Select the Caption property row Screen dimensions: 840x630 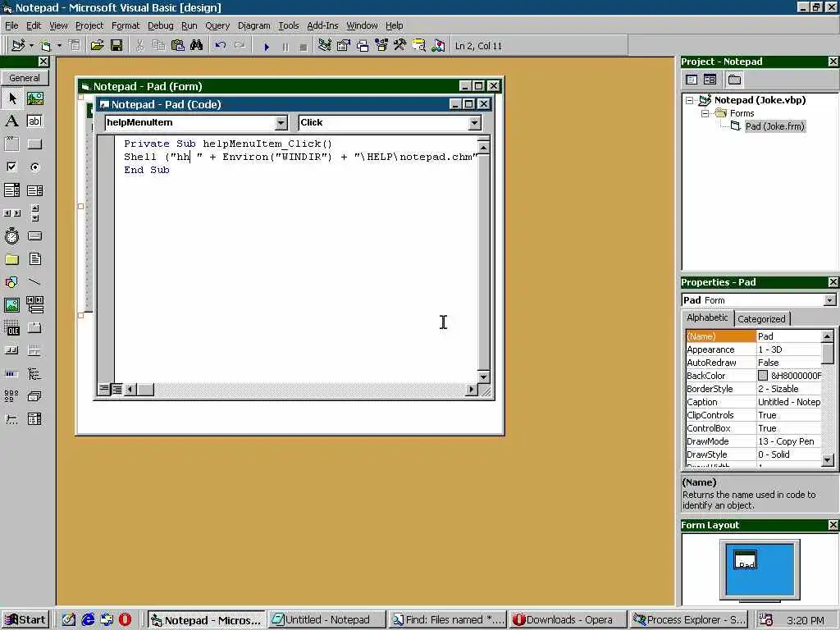[x=753, y=402]
